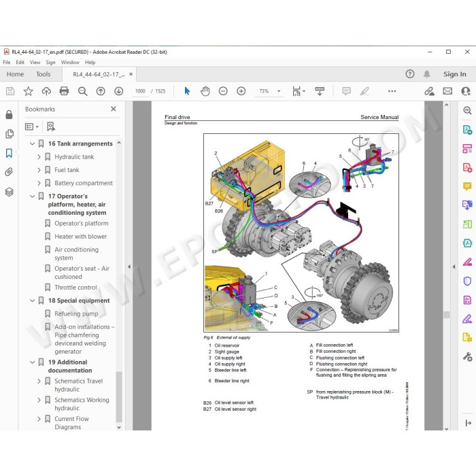
Task: Zoom in with the plus icon
Action: click(241, 91)
